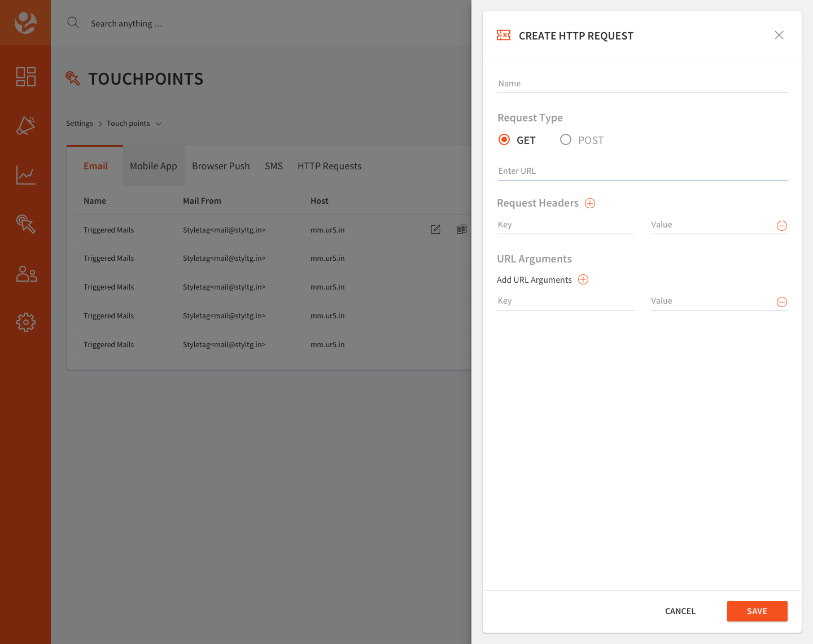Open the Audience people icon in sidebar
Viewport: 813px width, 644px height.
point(25,274)
